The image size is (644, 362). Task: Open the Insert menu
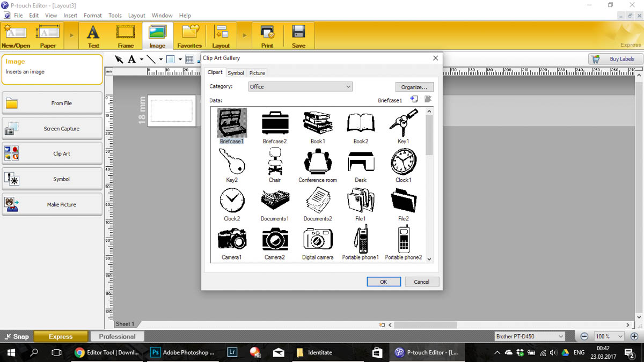(x=70, y=16)
